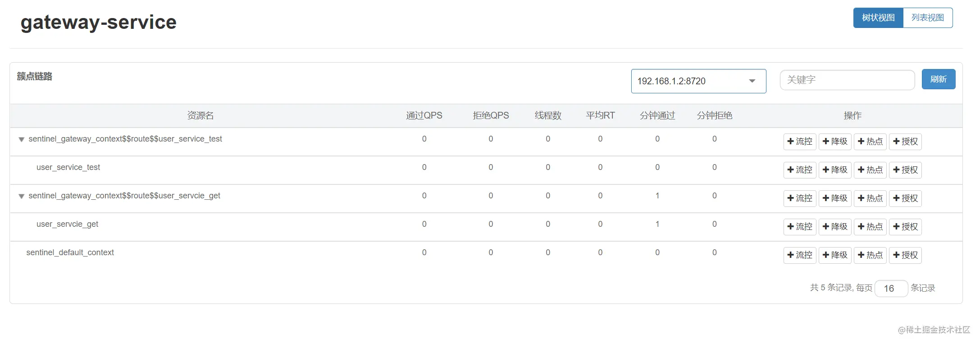Add 授权 rule for child row user_service_test

pyautogui.click(x=905, y=170)
